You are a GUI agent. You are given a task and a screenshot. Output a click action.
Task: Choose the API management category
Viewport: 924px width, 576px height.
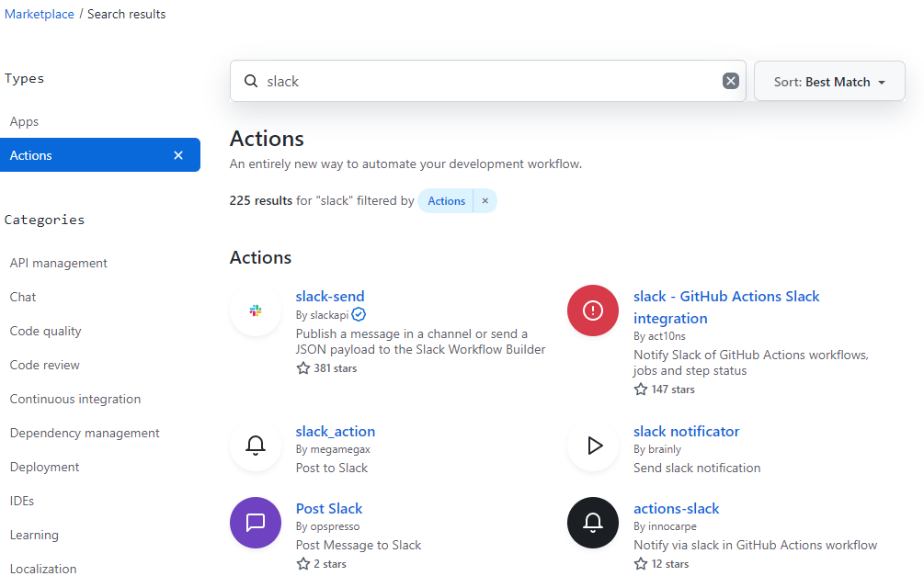[58, 264]
